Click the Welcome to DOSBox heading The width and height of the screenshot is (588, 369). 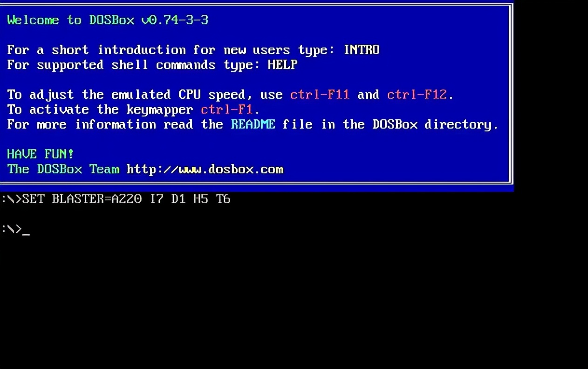pos(71,20)
